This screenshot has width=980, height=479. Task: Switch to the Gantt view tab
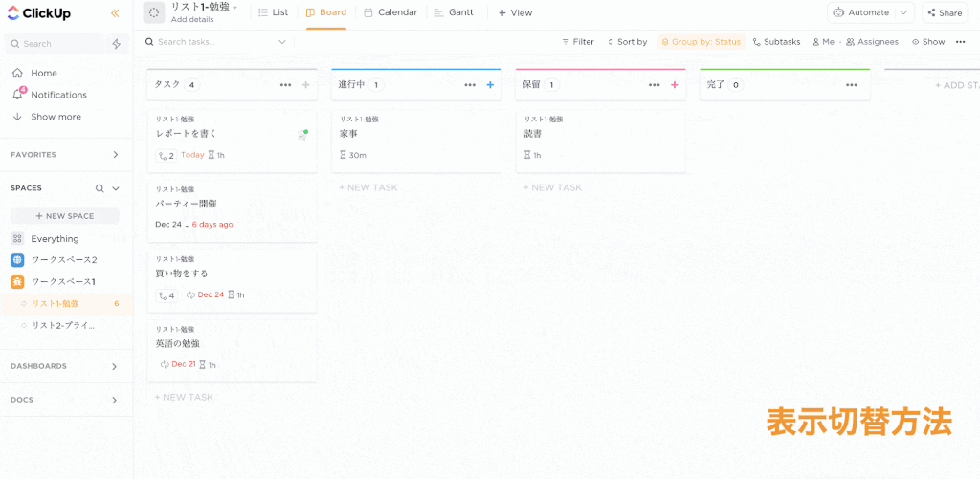(x=455, y=12)
